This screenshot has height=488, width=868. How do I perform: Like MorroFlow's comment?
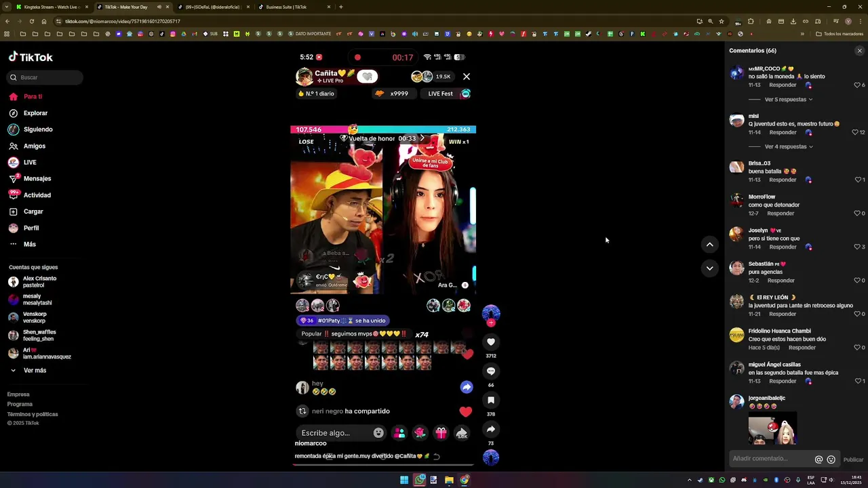pyautogui.click(x=857, y=213)
